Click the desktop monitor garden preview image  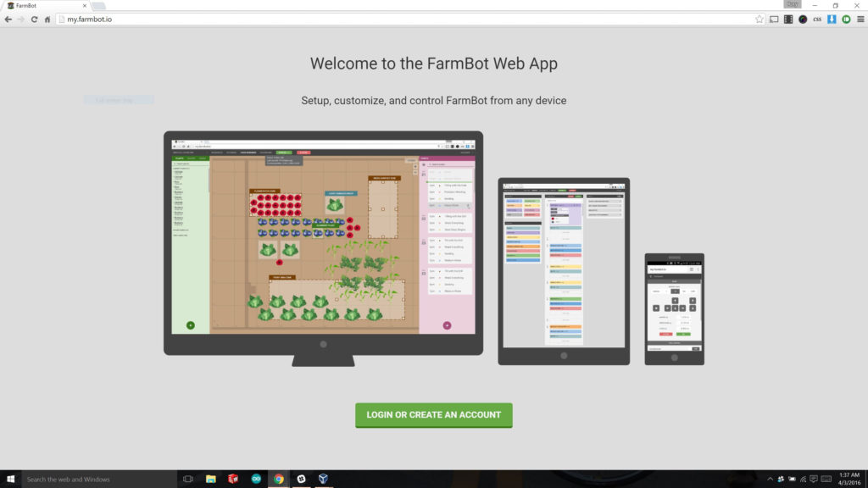click(323, 248)
